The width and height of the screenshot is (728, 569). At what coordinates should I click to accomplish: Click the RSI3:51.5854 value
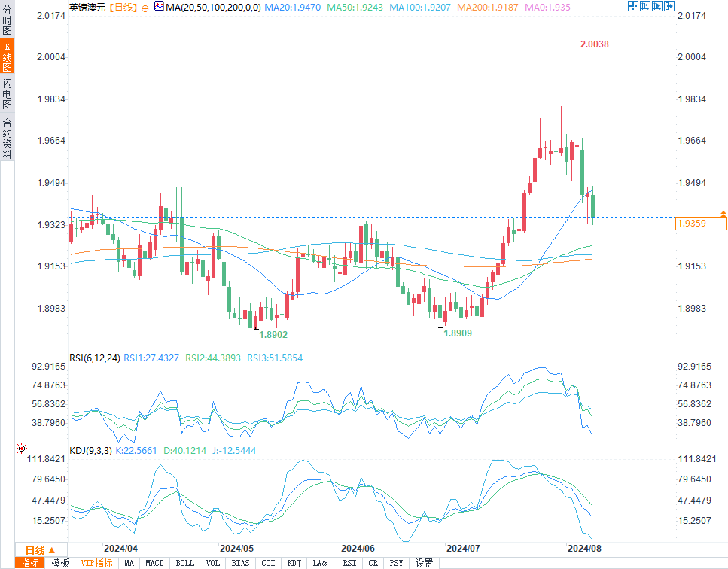pyautogui.click(x=275, y=358)
